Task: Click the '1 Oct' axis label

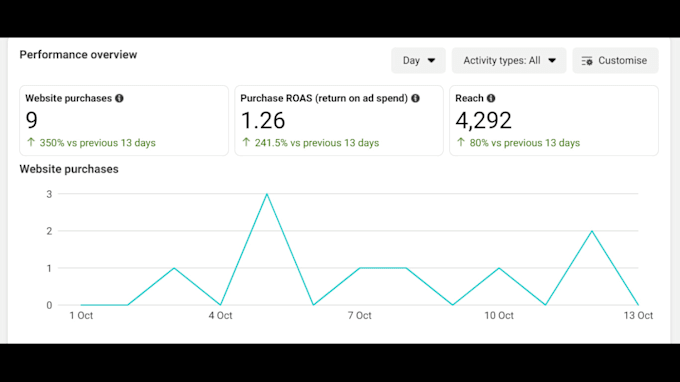Action: [81, 316]
